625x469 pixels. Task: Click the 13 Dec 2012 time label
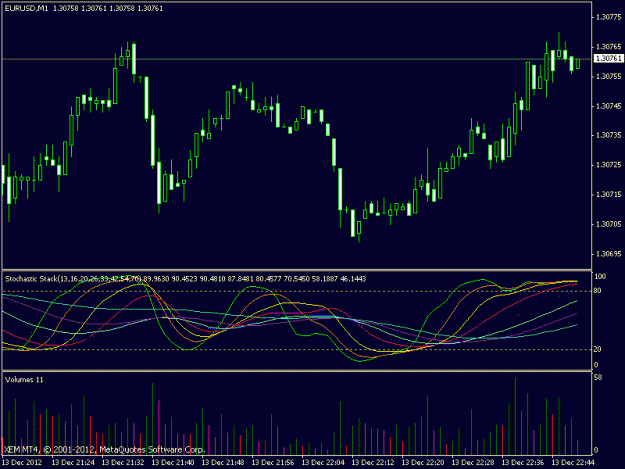[x=22, y=462]
